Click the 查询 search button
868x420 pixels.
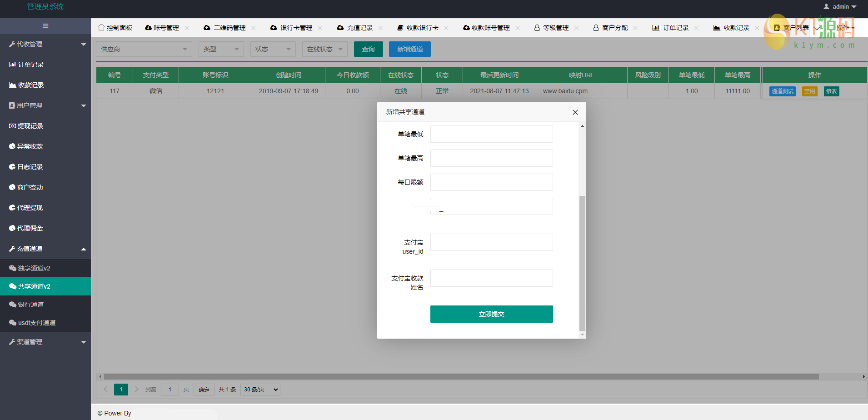pyautogui.click(x=368, y=49)
